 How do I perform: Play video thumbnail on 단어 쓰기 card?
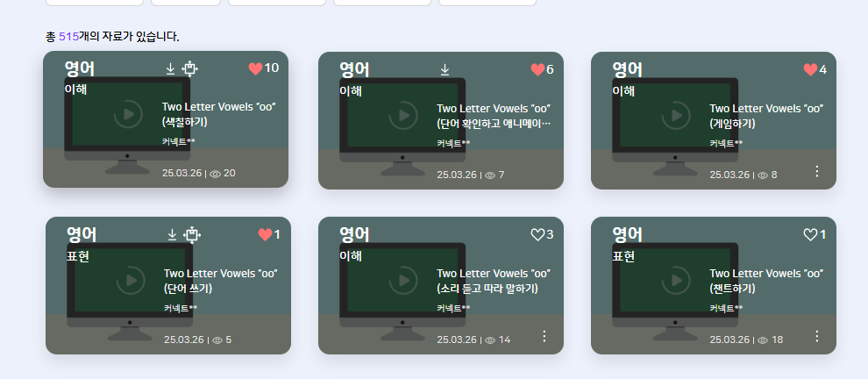click(130, 281)
